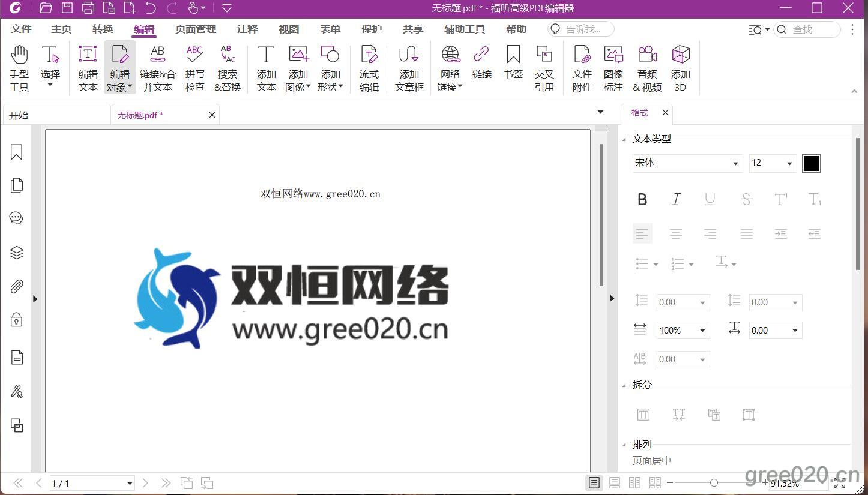Image resolution: width=868 pixels, height=495 pixels.
Task: Start Reflow Editing mode
Action: click(369, 68)
